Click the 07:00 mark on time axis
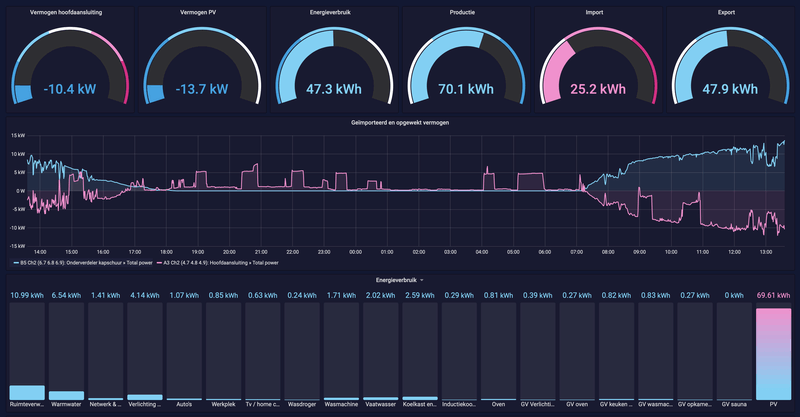The width and height of the screenshot is (800, 417). (577, 252)
